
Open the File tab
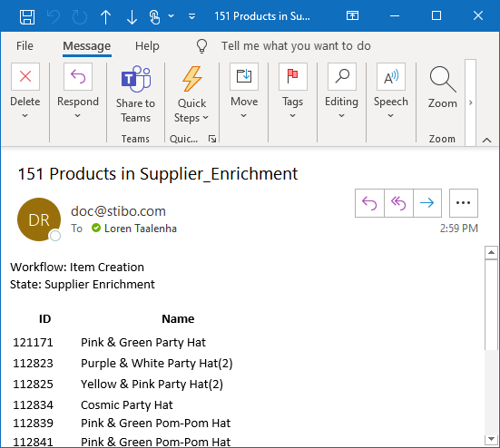point(25,46)
